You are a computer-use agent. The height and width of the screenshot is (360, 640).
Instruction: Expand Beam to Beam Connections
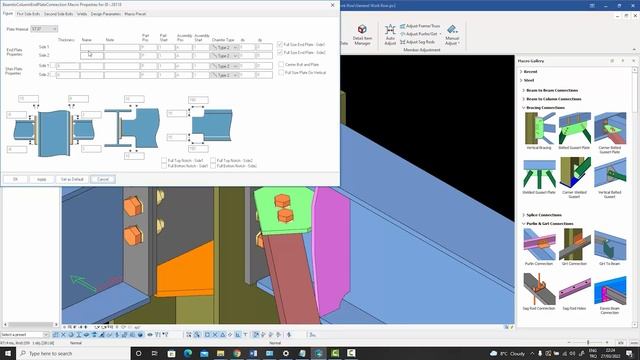coord(523,90)
